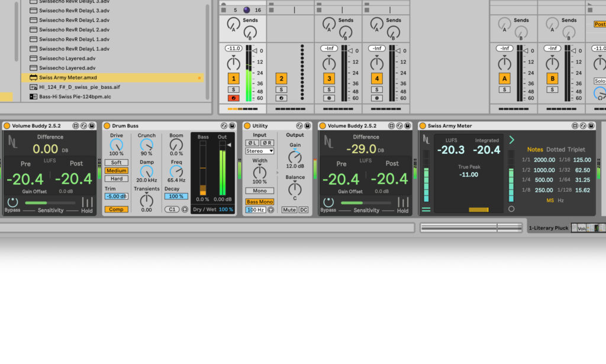
Task: Click Drum Buss Decay 100 % field
Action: pyautogui.click(x=176, y=197)
